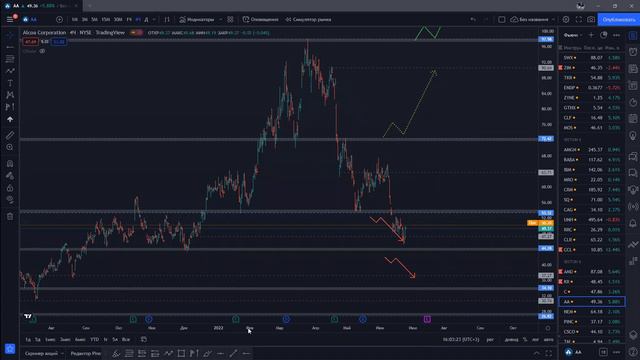
Task: Switch to the 30-minute timeframe
Action: [x=118, y=19]
